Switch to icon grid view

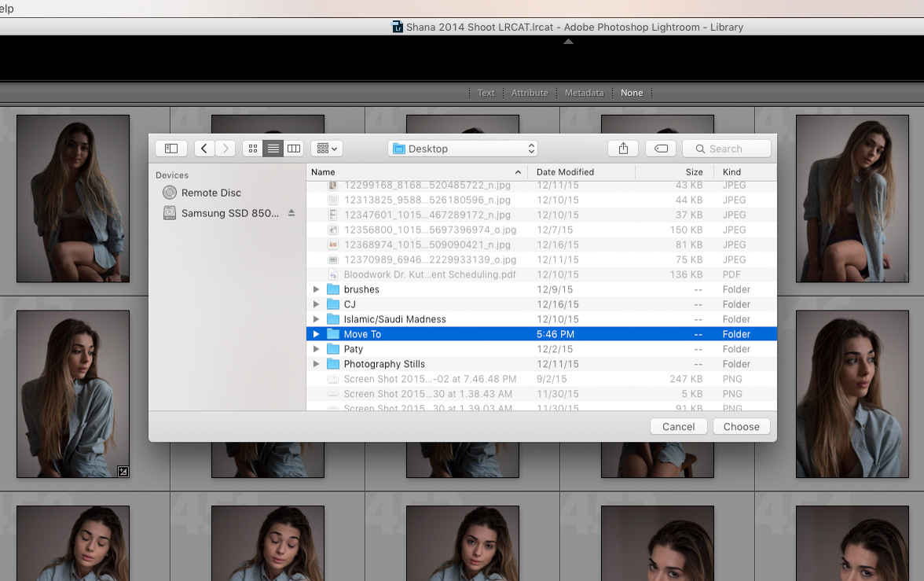[253, 148]
